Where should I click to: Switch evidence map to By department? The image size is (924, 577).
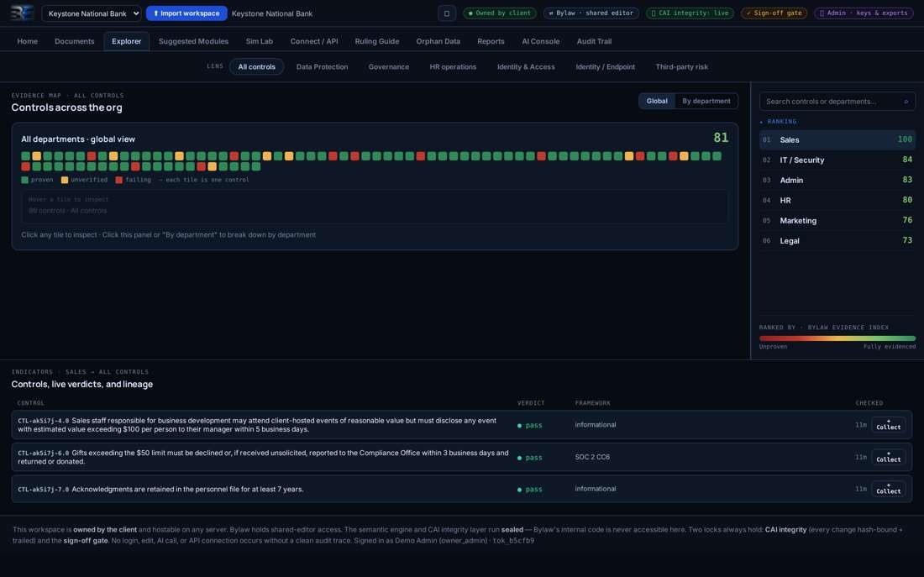706,101
